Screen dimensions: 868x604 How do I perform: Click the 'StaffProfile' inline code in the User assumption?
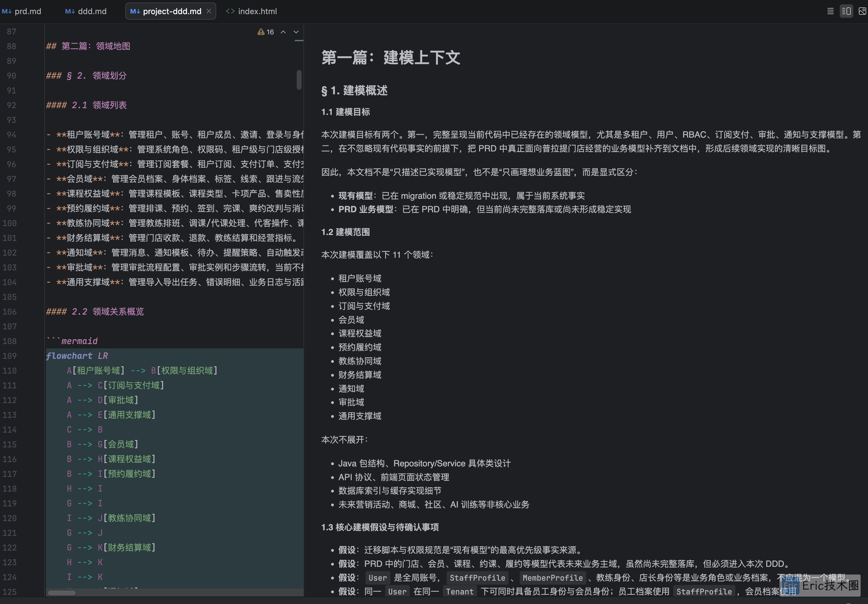(477, 578)
